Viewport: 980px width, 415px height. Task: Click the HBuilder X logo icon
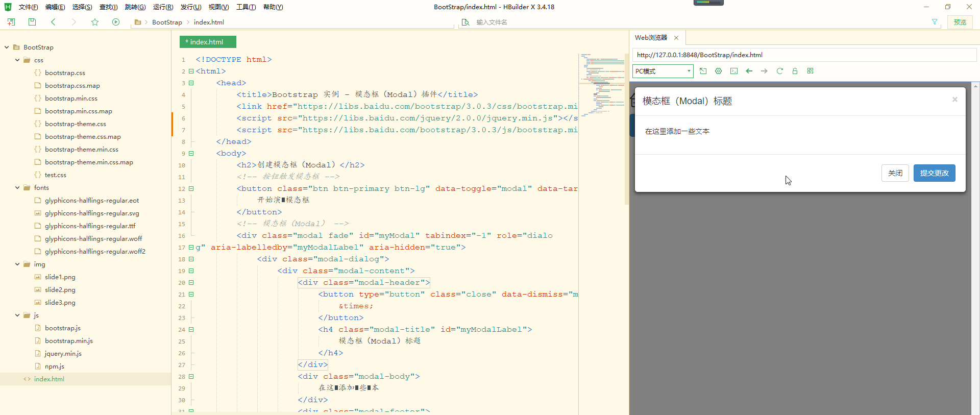click(8, 7)
